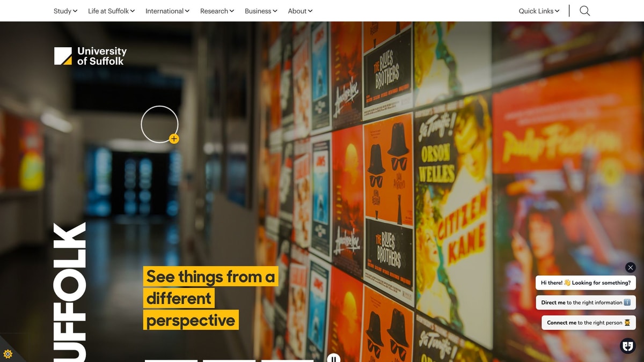Click 'Direct me to the right information'
Screen dimensions: 644x362
point(586,302)
